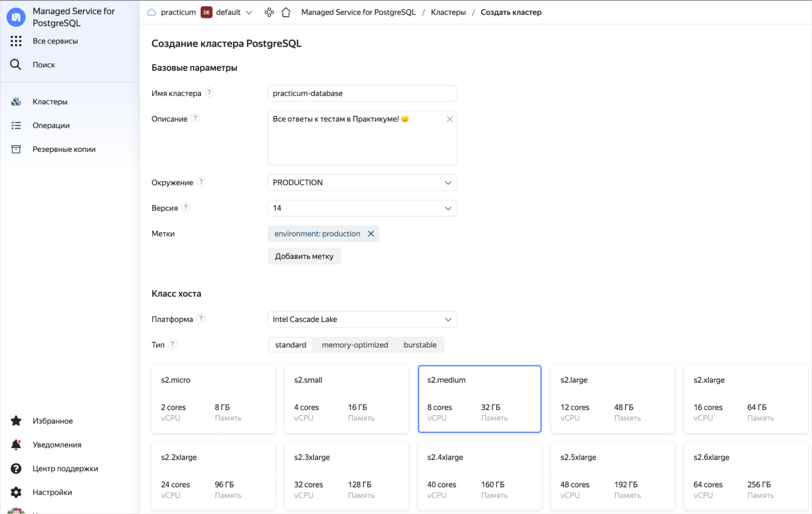Viewport: 812px width, 514px height.
Task: Choose the s2.micro host class card
Action: (x=213, y=399)
